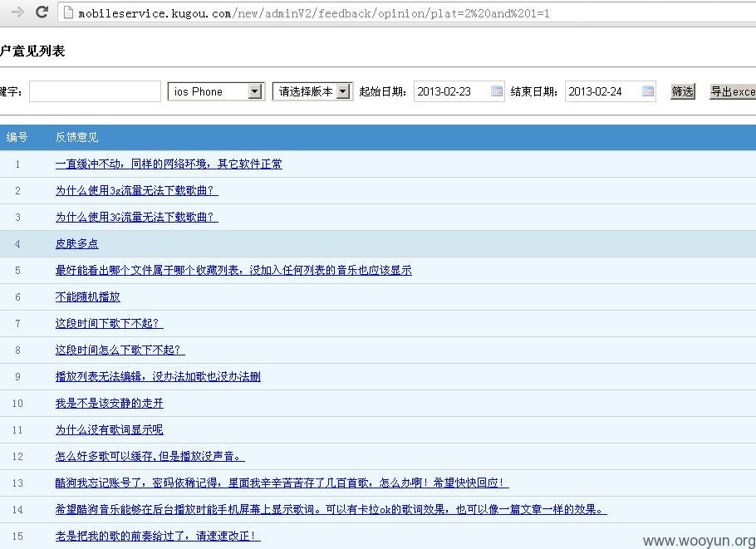Viewport: 756px width, 549px height.
Task: Open link 这段时间下歌下不起
Action: click(110, 323)
